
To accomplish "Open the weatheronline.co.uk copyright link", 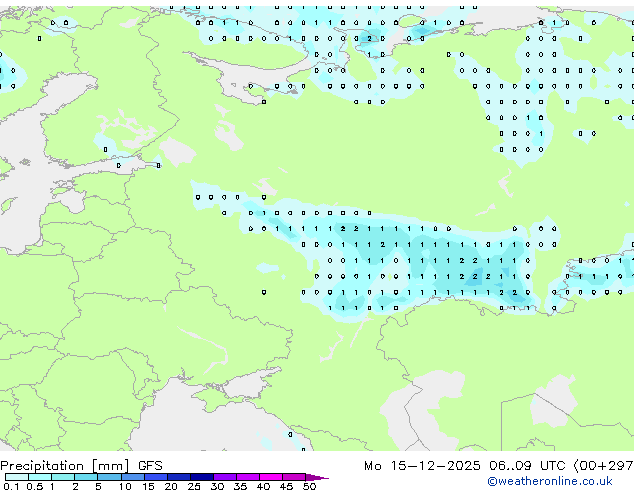I will click(x=550, y=481).
